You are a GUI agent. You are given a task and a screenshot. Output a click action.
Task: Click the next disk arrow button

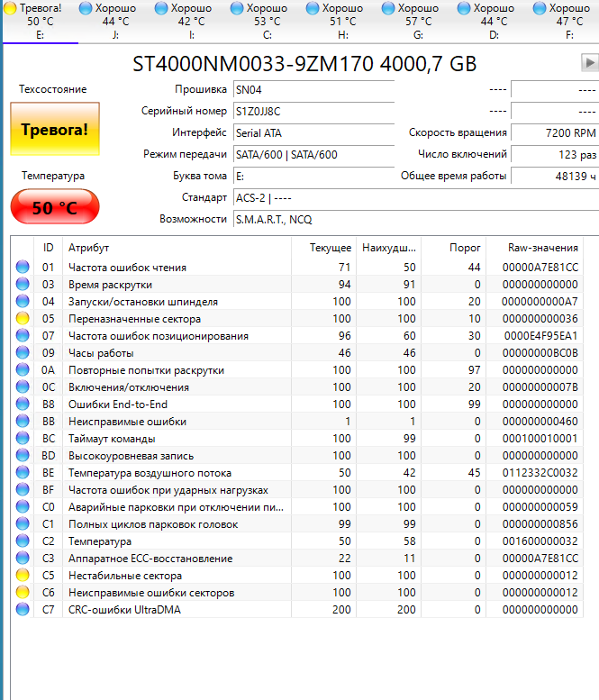click(590, 62)
